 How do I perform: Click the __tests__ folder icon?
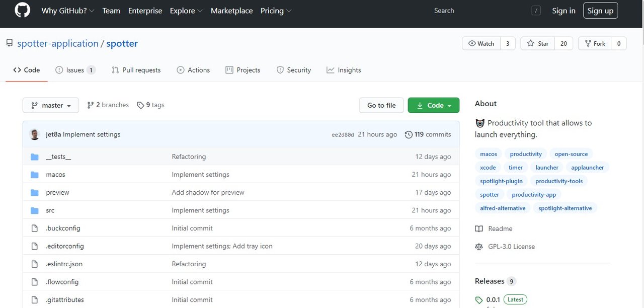[35, 157]
